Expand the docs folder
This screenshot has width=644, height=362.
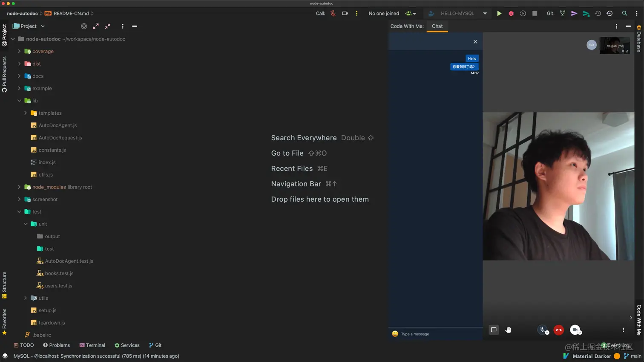tap(19, 76)
